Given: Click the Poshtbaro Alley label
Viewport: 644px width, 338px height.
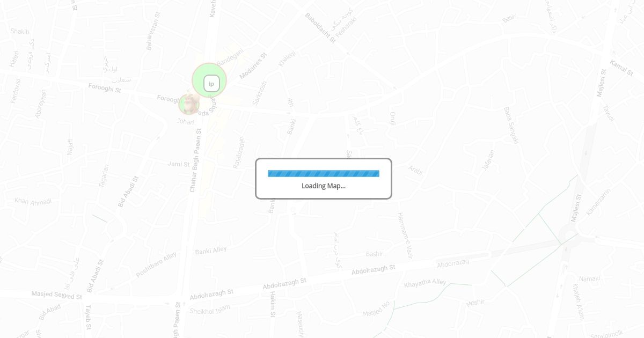Looking at the screenshot, I should pyautogui.click(x=156, y=264).
